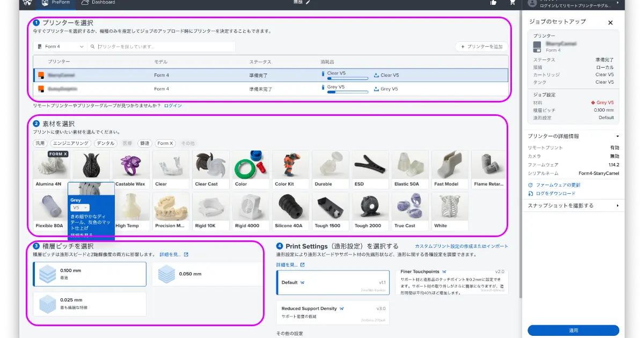Close the ジョブのセットアップ panel
The width and height of the screenshot is (644, 338).
coord(610,23)
